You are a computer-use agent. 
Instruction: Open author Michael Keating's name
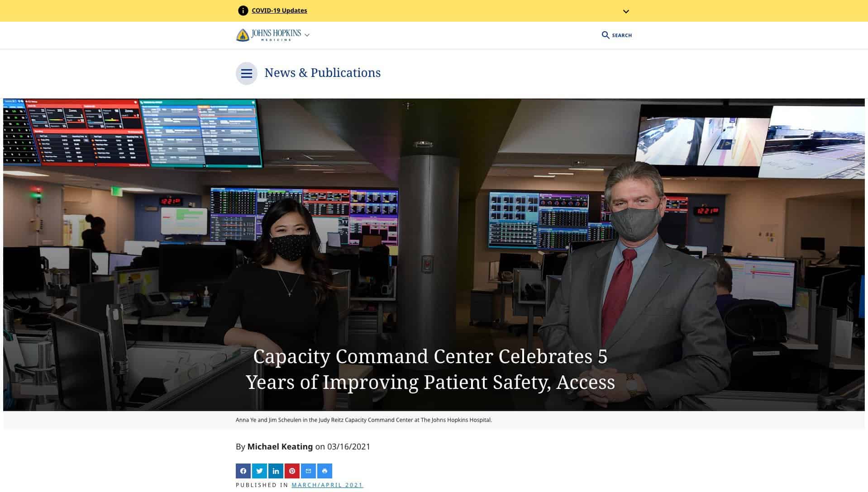pos(280,446)
